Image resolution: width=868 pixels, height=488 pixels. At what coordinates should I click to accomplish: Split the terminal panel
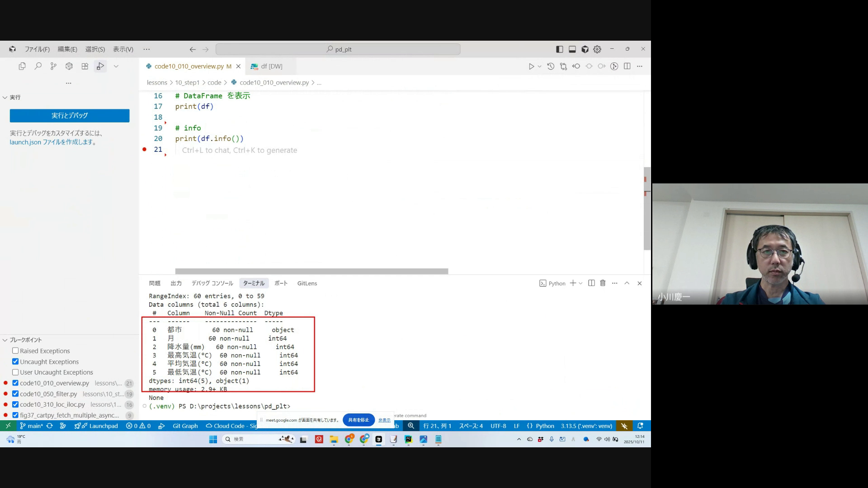tap(591, 283)
